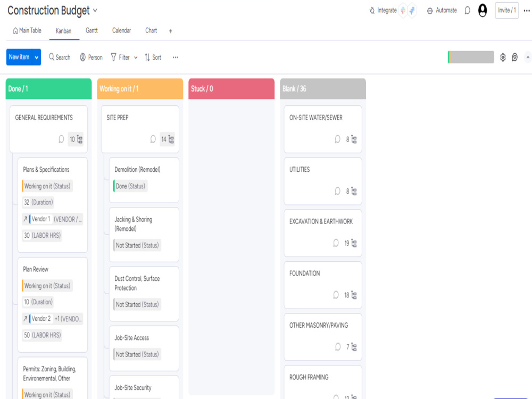Open the New item dropdown arrow

pyautogui.click(x=37, y=57)
